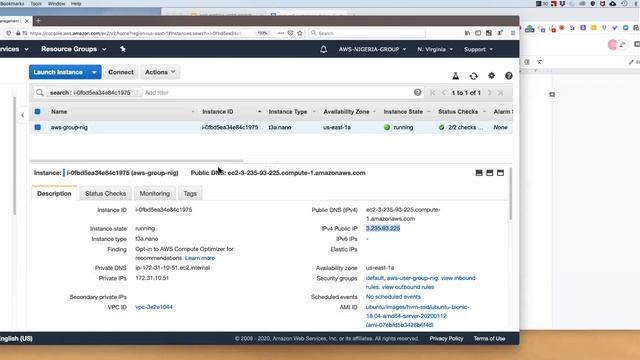Open Firefox library icon in toolbar
Screen dimensions: 640x360
click(x=467, y=33)
